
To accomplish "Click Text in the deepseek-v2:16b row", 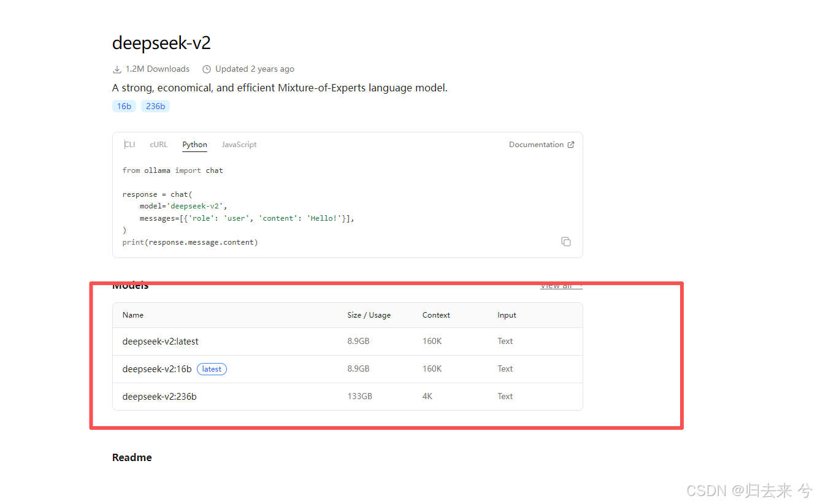I will click(505, 368).
